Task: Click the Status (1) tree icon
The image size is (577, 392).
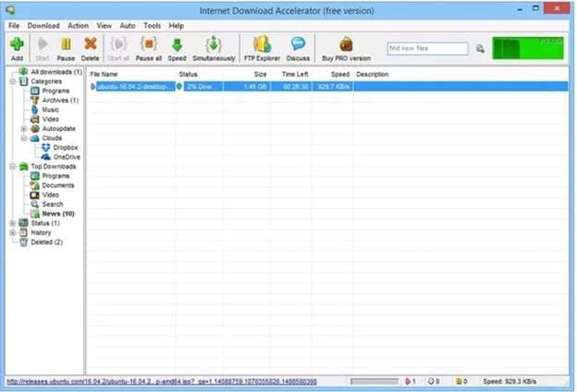Action: coord(23,223)
